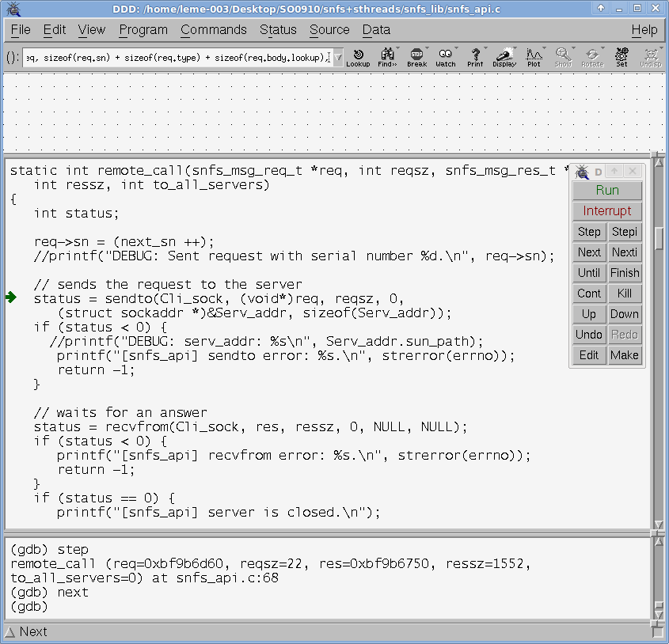Open the Edit menu
The width and height of the screenshot is (669, 644).
54,29
